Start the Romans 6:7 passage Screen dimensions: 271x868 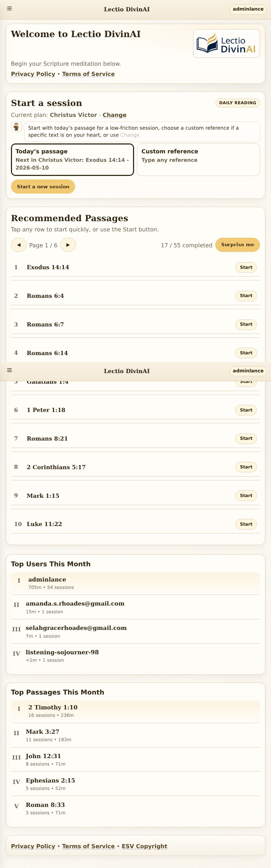point(246,324)
